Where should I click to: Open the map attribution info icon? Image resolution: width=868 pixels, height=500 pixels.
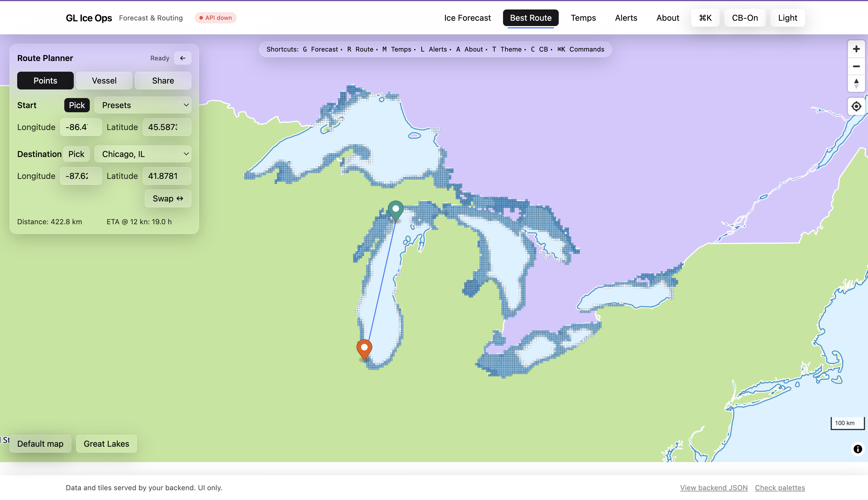(857, 449)
